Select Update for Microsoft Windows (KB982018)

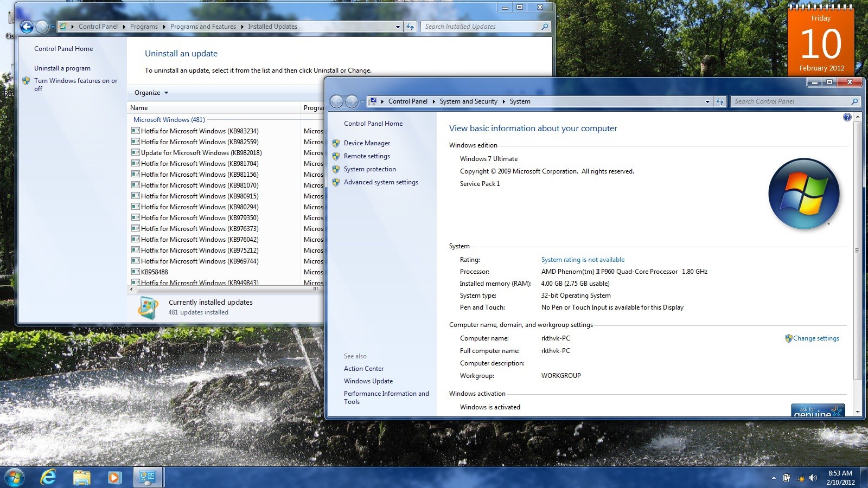(x=201, y=153)
